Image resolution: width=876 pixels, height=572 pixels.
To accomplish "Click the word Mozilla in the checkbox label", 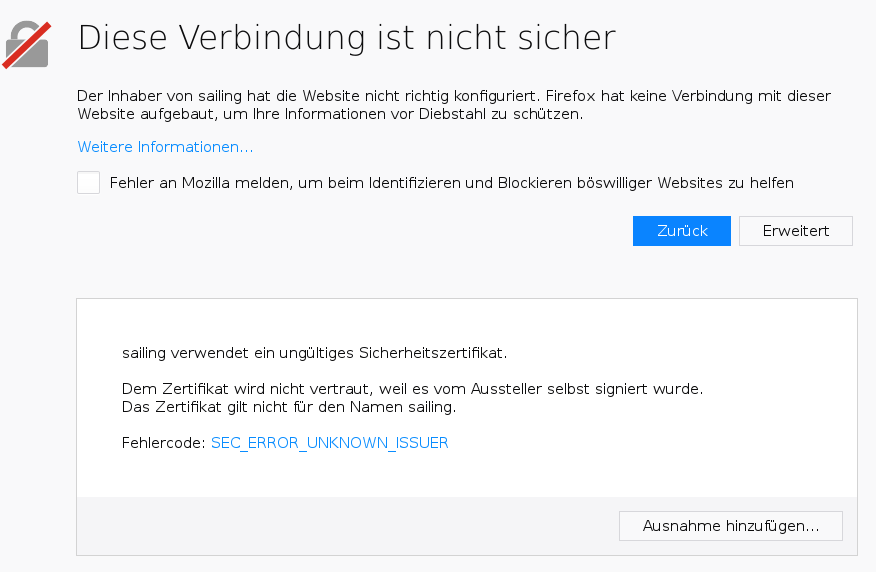I will pyautogui.click(x=206, y=183).
